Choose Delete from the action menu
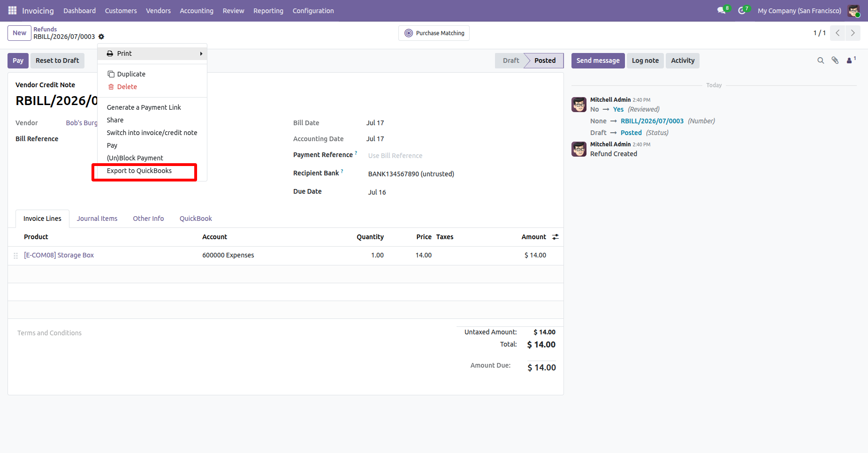 152,87
